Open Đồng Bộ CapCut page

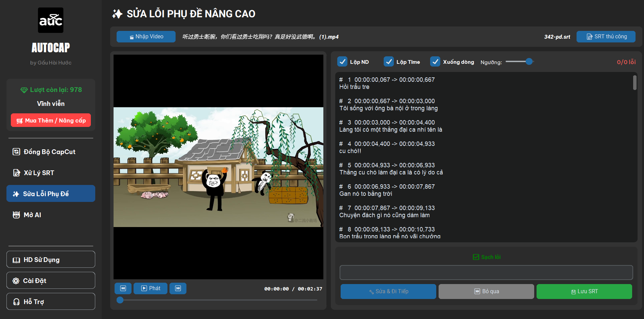pyautogui.click(x=51, y=152)
